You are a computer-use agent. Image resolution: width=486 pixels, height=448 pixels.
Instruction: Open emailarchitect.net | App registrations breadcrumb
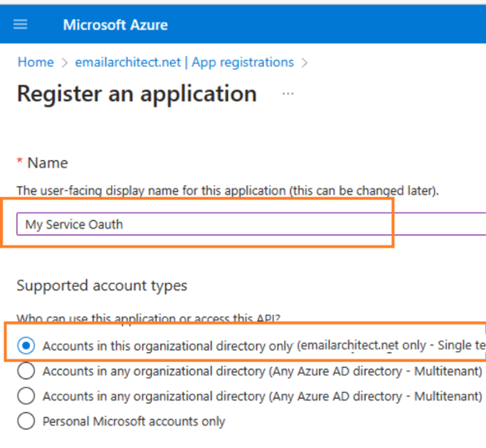tap(185, 63)
